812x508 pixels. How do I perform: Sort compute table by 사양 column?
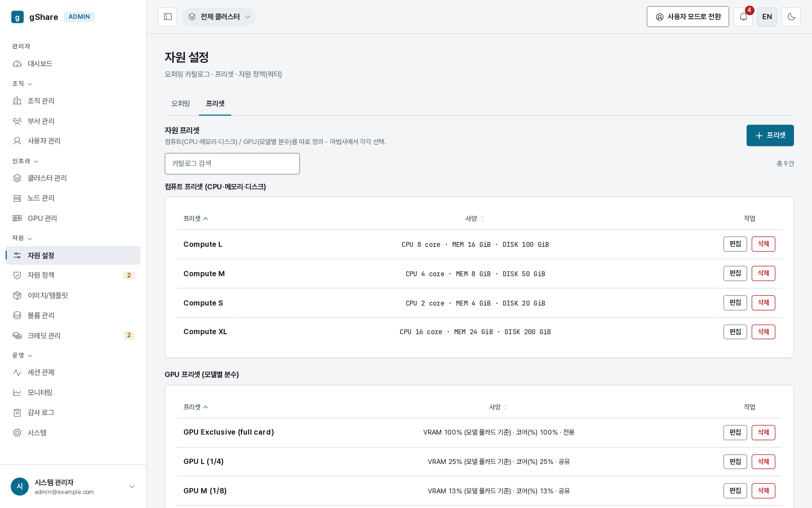point(475,219)
